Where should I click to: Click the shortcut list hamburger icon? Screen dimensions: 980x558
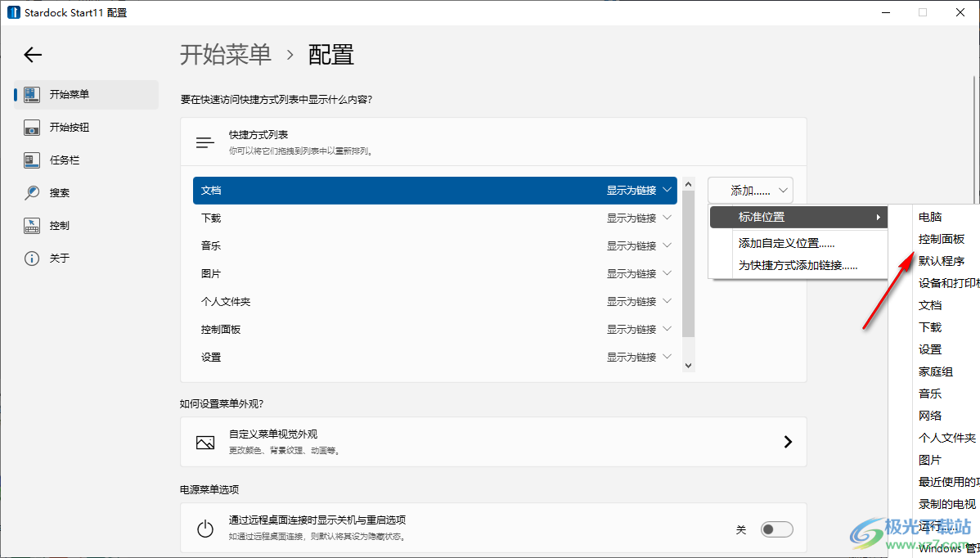205,141
